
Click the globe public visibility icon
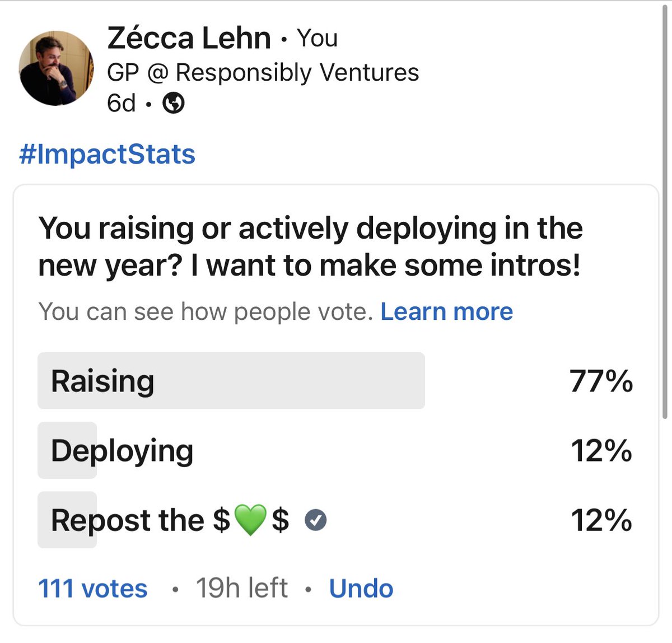tap(173, 103)
